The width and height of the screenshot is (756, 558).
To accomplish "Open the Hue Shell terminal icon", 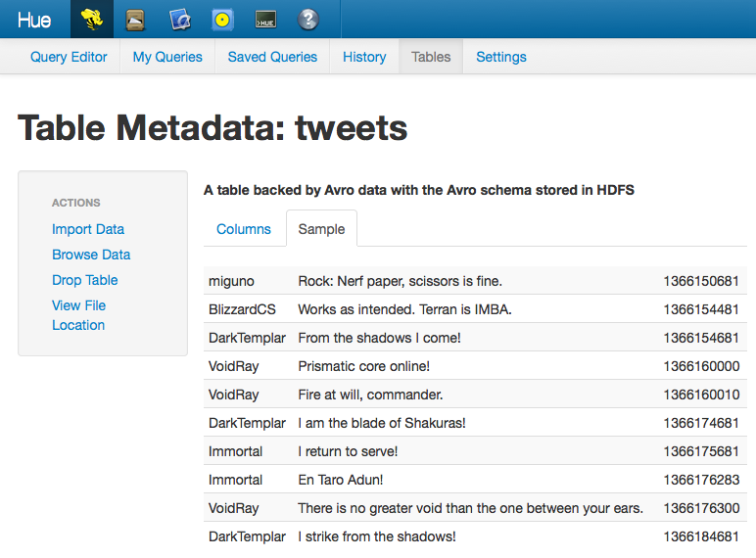I will click(x=265, y=20).
